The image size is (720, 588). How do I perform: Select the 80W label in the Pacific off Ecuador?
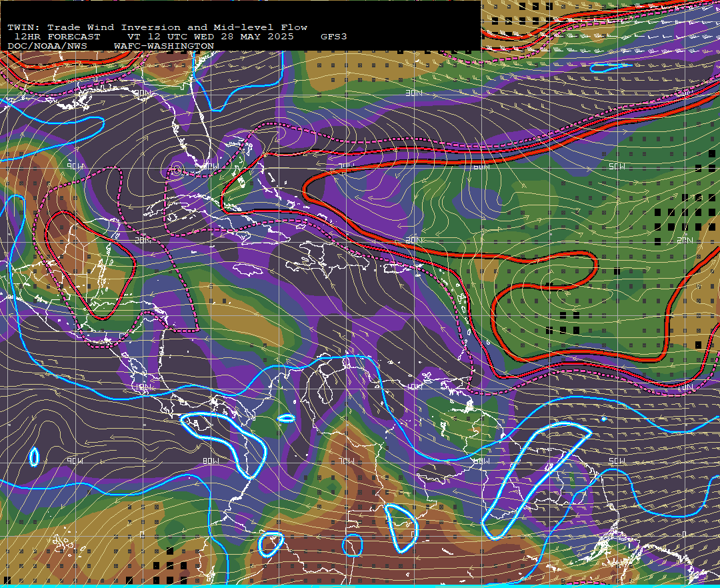211,461
